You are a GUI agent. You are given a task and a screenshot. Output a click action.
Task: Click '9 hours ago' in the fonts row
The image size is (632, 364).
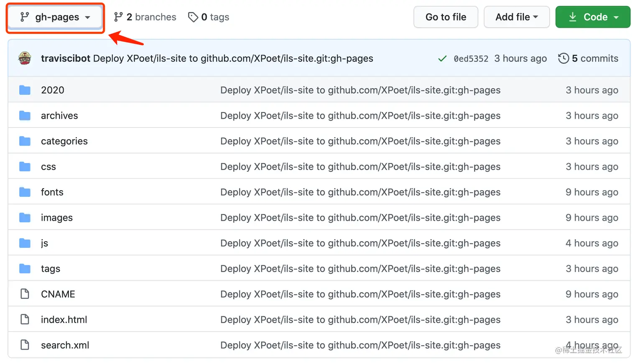592,192
